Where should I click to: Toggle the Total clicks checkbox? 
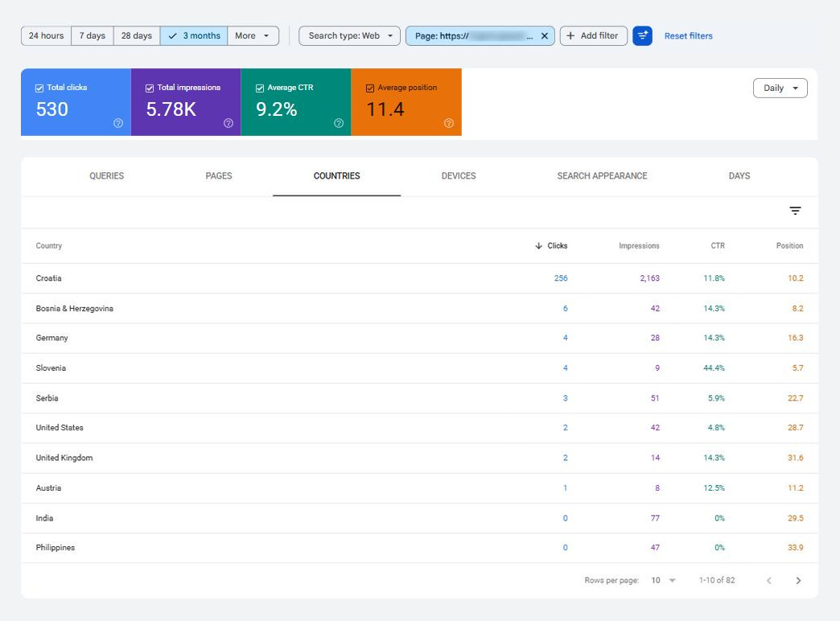point(39,88)
